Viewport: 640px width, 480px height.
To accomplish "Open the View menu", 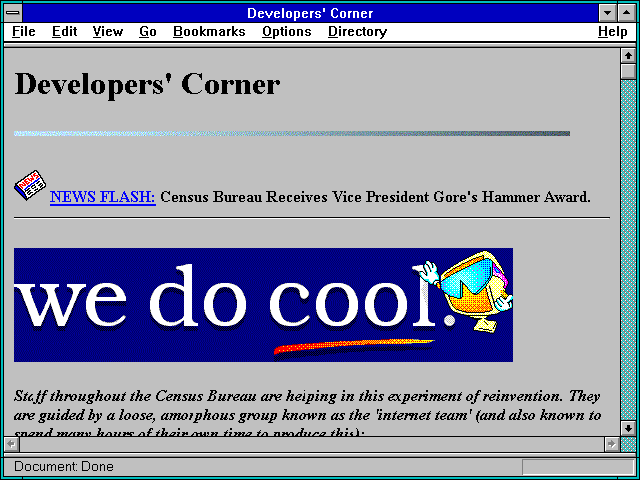I will 107,32.
